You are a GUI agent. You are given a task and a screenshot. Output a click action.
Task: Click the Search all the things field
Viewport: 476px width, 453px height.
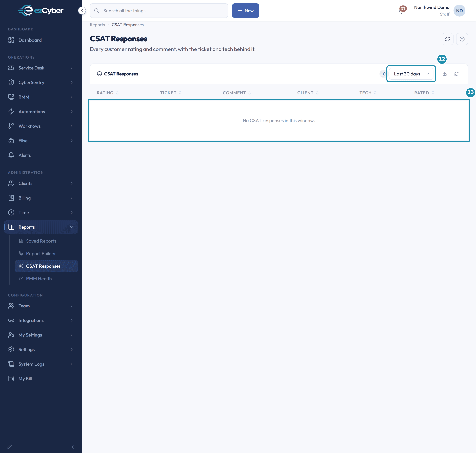(x=159, y=11)
